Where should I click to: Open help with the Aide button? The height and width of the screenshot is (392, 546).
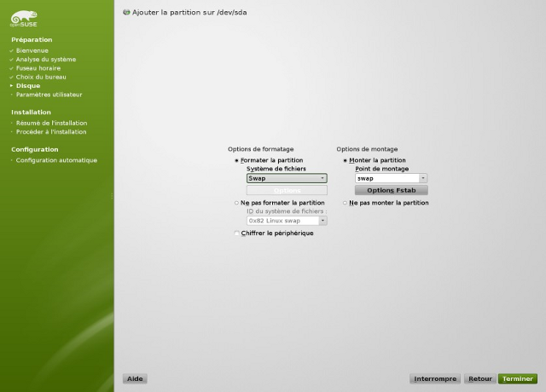point(134,378)
